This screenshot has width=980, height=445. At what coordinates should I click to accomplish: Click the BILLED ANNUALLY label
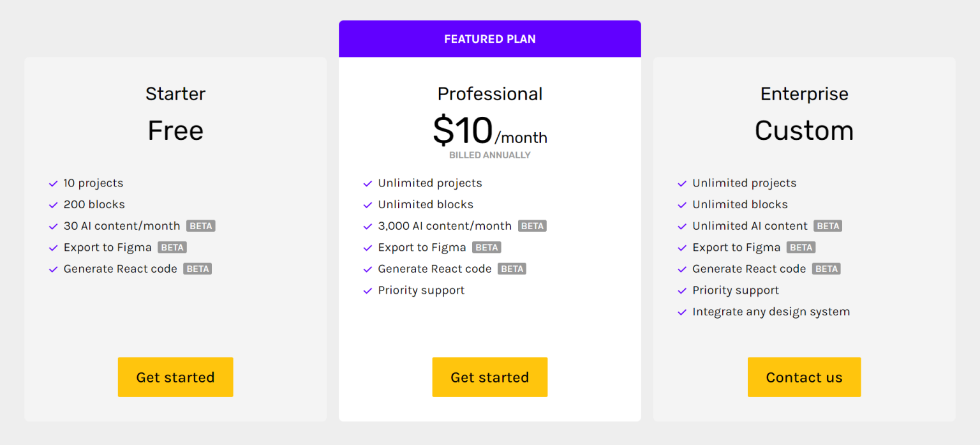tap(489, 155)
